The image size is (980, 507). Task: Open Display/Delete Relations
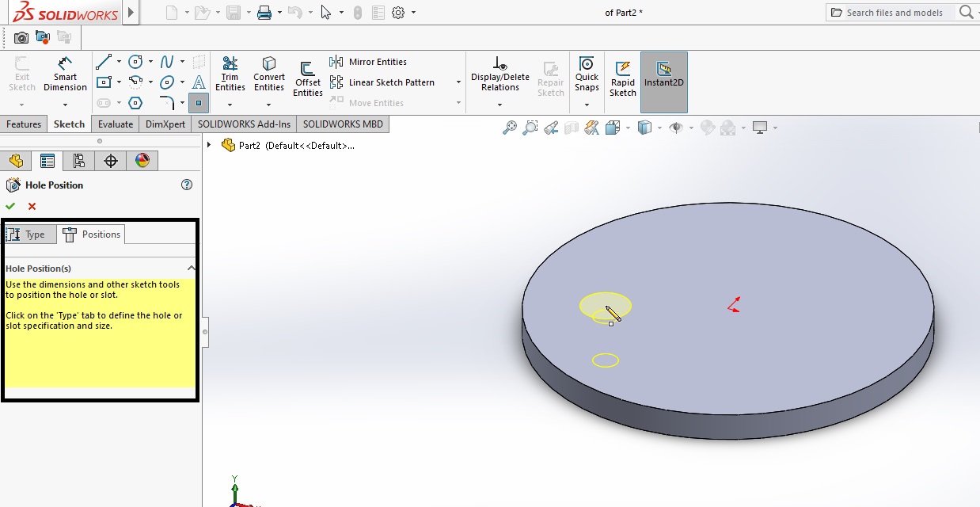[499, 75]
